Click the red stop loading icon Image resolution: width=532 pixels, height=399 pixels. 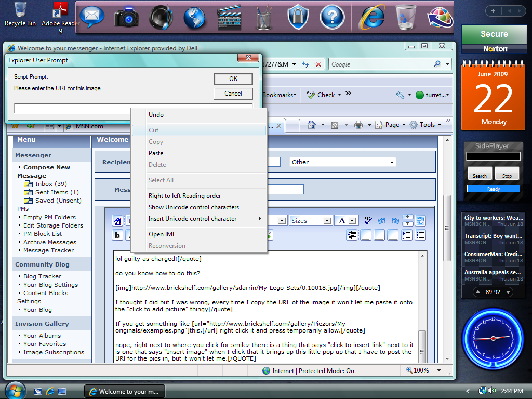318,64
